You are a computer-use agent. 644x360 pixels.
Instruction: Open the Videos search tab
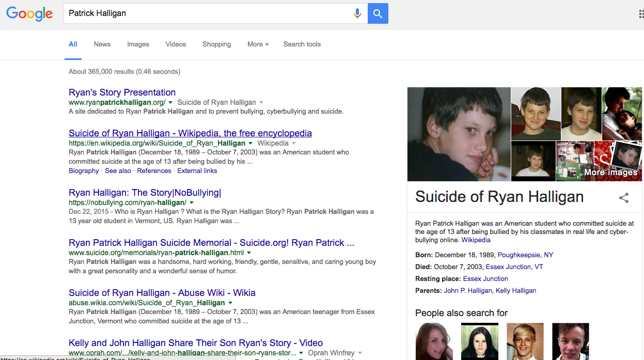click(176, 44)
